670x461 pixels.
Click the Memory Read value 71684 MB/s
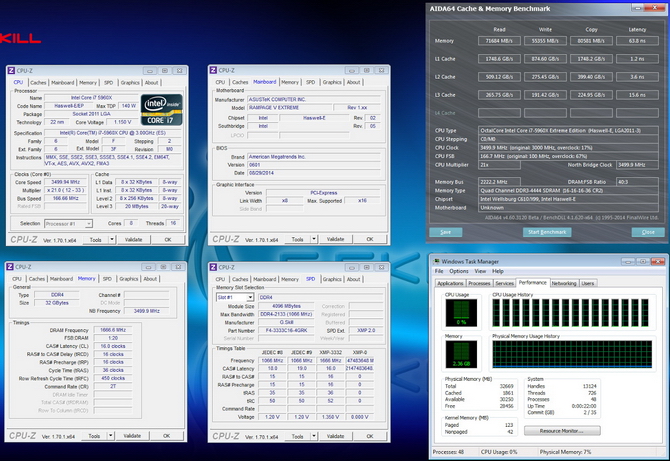499,41
